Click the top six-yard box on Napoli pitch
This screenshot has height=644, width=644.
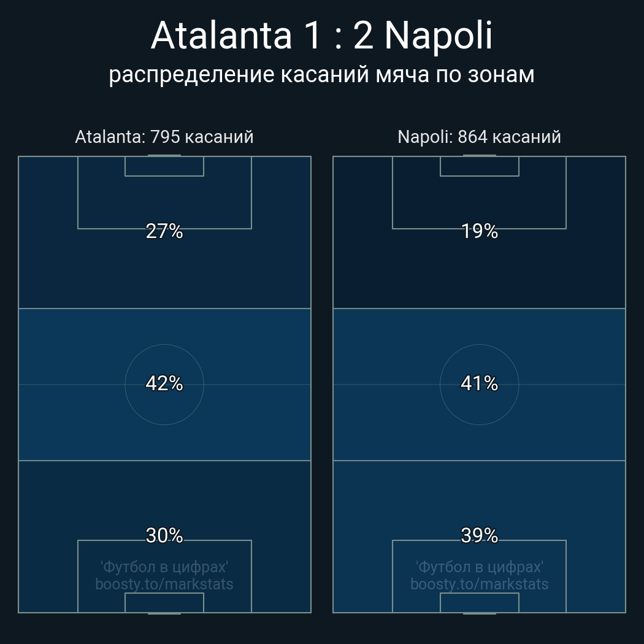point(479,166)
